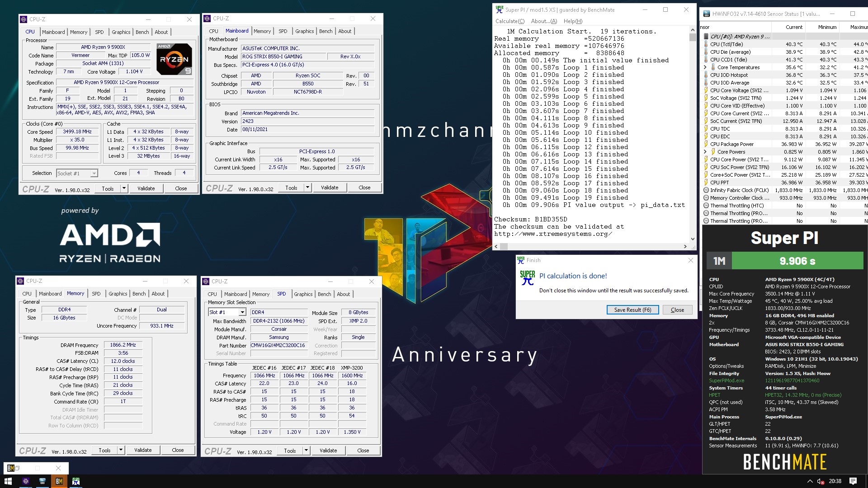Click the Memory Controller Clock sensor row

785,198
